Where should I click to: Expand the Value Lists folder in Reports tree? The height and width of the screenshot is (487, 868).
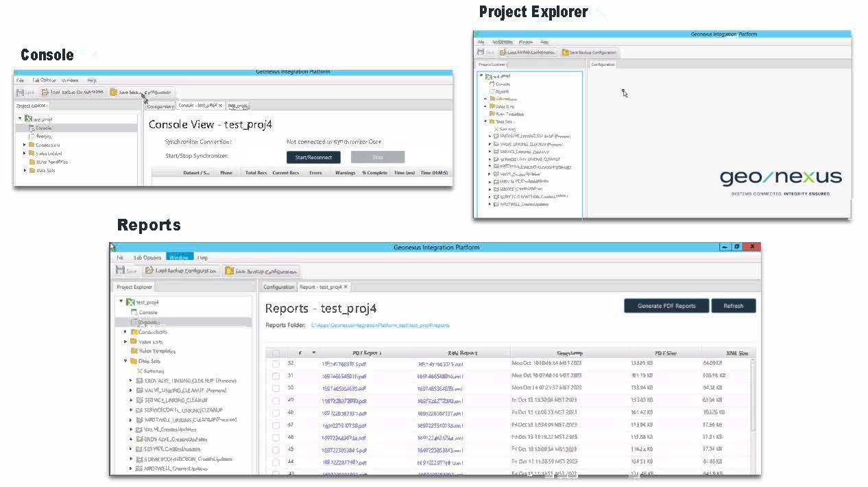(x=125, y=342)
